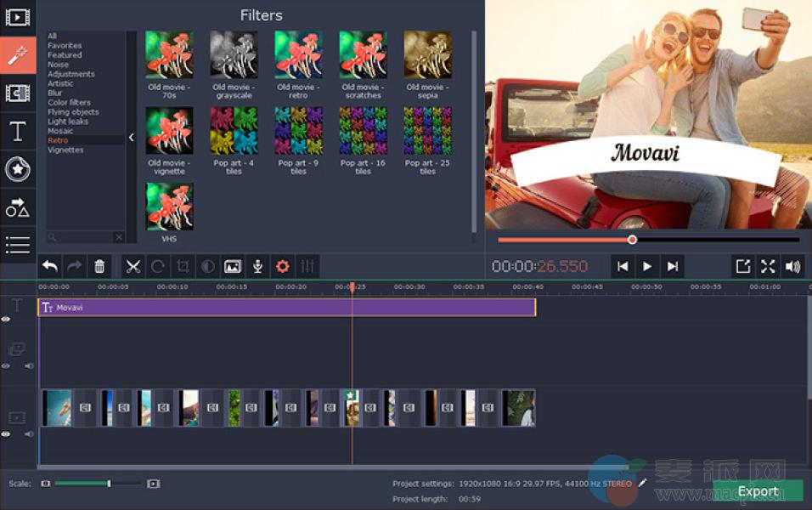Toggle visibility of the titles track
The width and height of the screenshot is (812, 510).
[6, 320]
